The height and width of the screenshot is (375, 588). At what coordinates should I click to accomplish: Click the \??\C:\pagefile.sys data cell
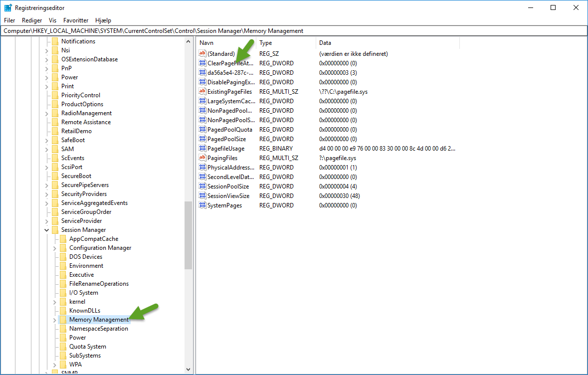pos(344,91)
